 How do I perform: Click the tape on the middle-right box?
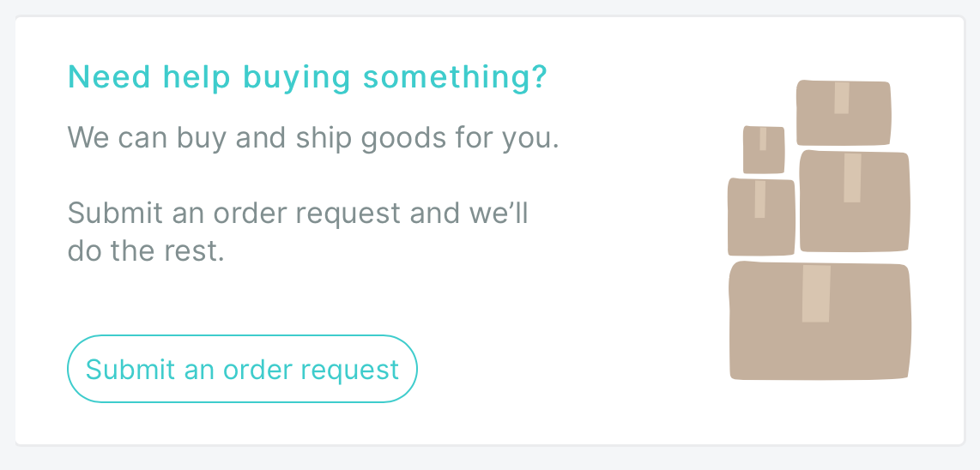click(852, 178)
